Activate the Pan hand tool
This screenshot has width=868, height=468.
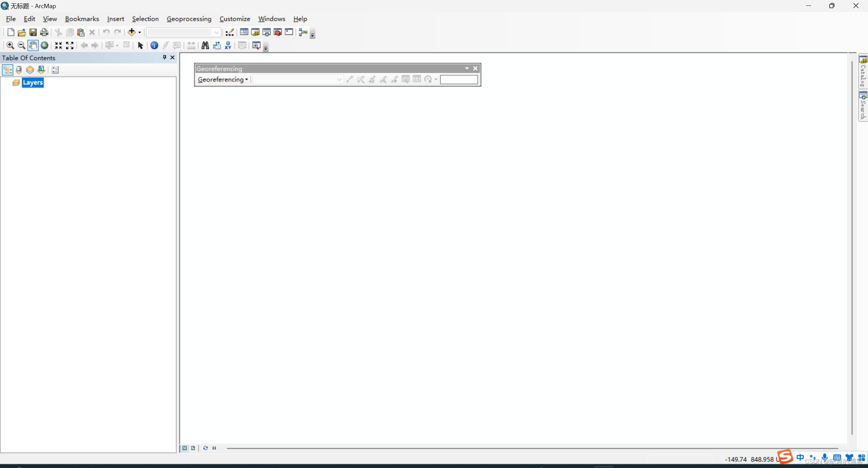coord(33,45)
